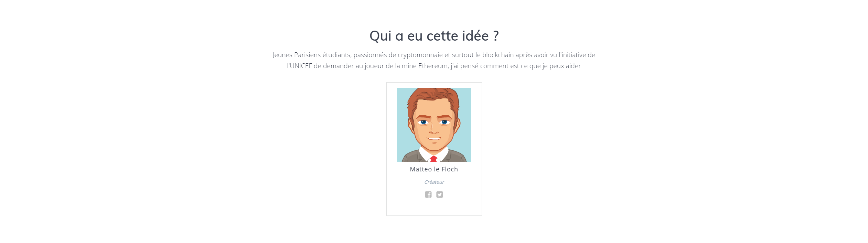The height and width of the screenshot is (243, 868).
Task: Click the word passionnés in the paragraph
Action: tap(370, 55)
